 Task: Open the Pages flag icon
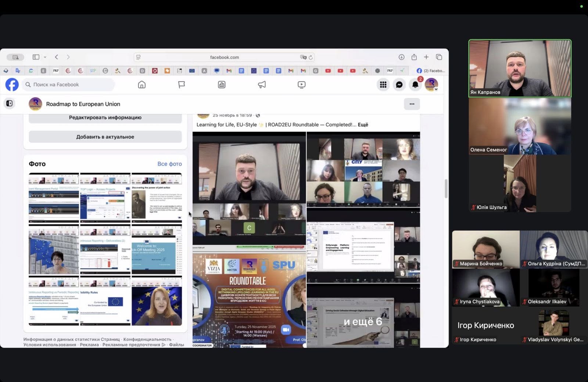(182, 85)
